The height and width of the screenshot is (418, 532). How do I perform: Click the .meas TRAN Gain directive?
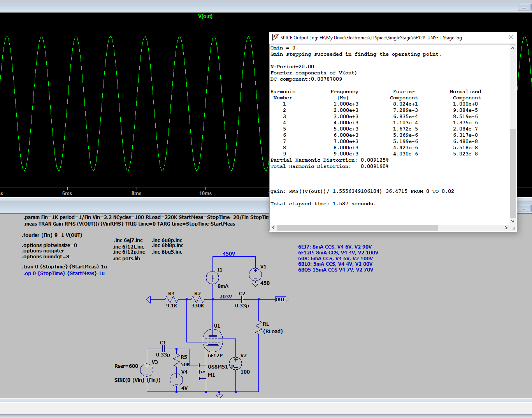tap(129, 224)
